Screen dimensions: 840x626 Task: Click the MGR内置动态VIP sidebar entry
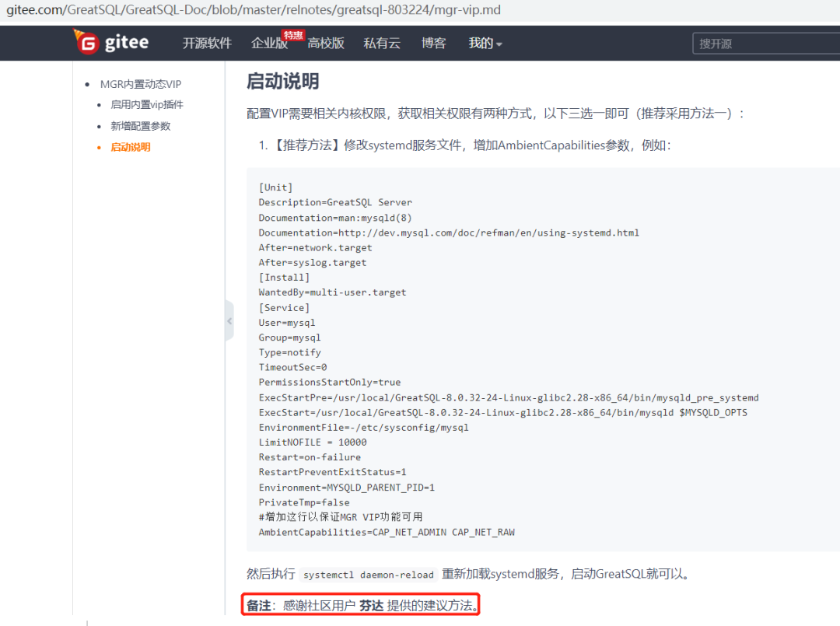point(142,83)
